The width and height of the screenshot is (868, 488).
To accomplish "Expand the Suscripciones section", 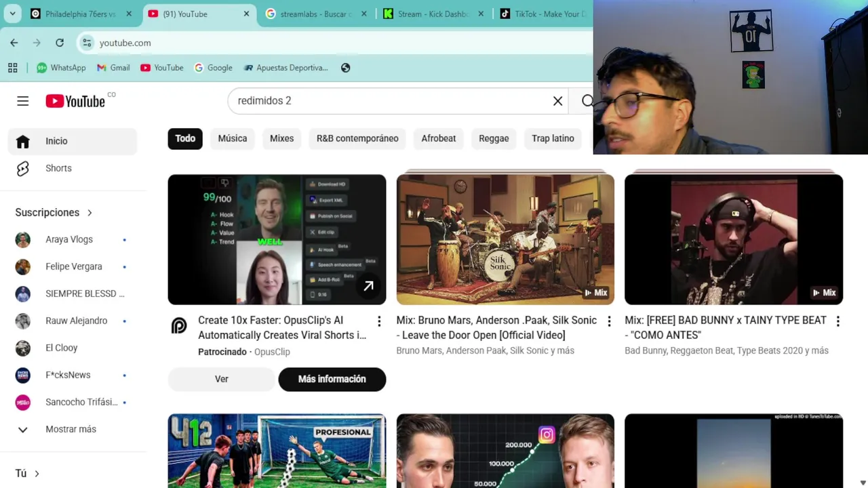I will click(54, 212).
